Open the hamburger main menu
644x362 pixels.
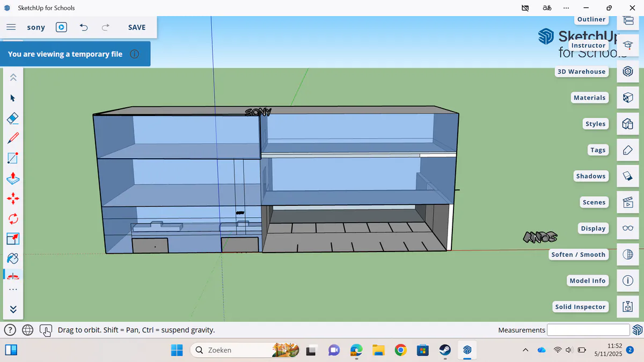coord(11,27)
